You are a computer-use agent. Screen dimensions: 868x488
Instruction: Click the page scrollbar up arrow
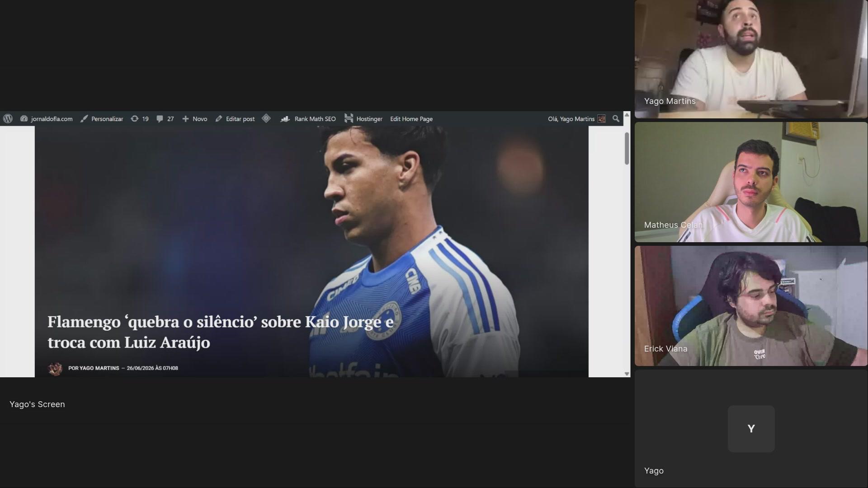tap(627, 115)
